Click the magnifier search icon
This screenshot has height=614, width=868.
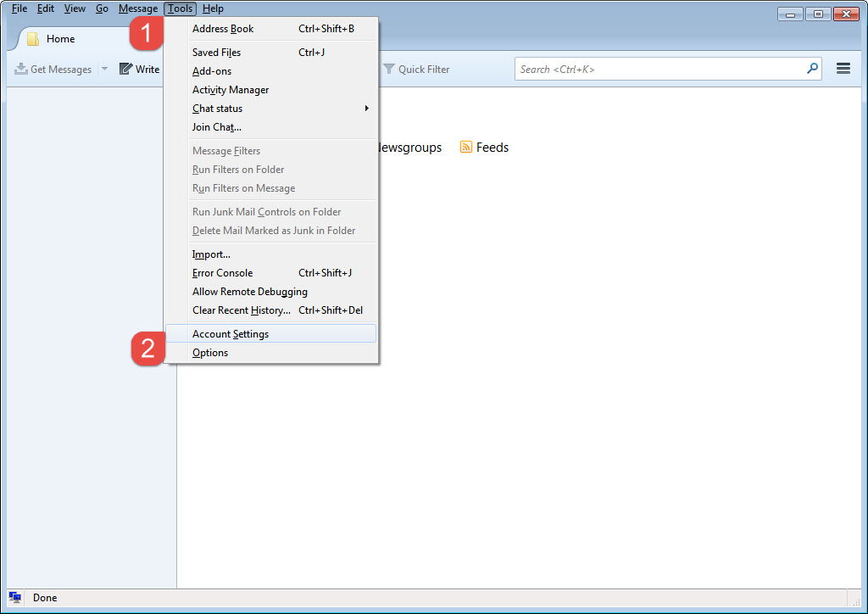click(x=812, y=69)
